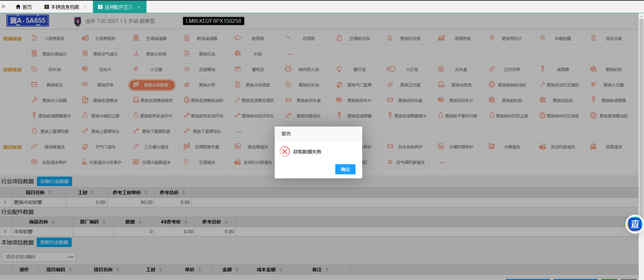Select the 大保养服务 icon
Screen dimensions: 644x280
(x=86, y=38)
